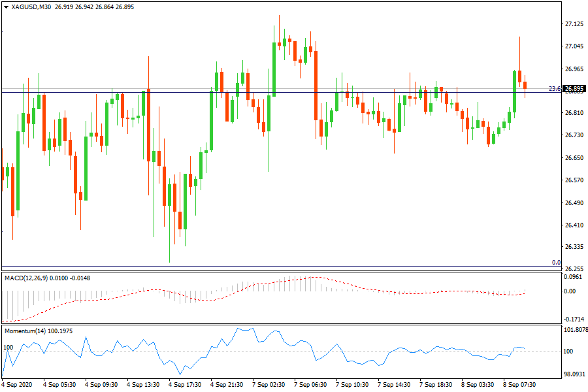
Task: Click the 0.0 Fibonacci level label
Action: click(556, 263)
